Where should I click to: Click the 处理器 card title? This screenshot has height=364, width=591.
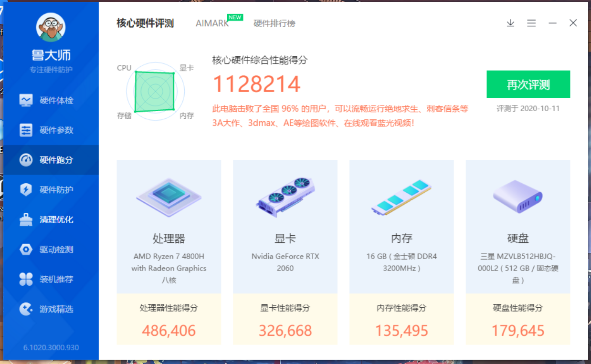tap(169, 239)
